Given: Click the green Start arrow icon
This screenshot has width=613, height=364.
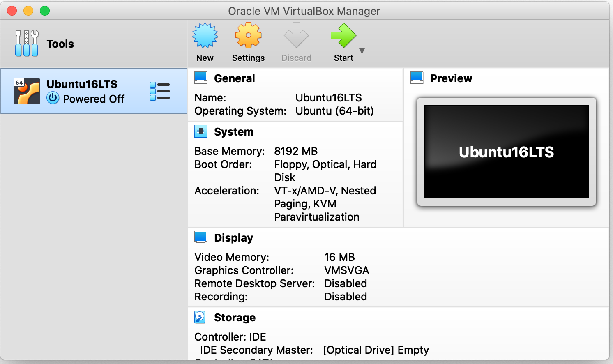Looking at the screenshot, I should pos(343,36).
